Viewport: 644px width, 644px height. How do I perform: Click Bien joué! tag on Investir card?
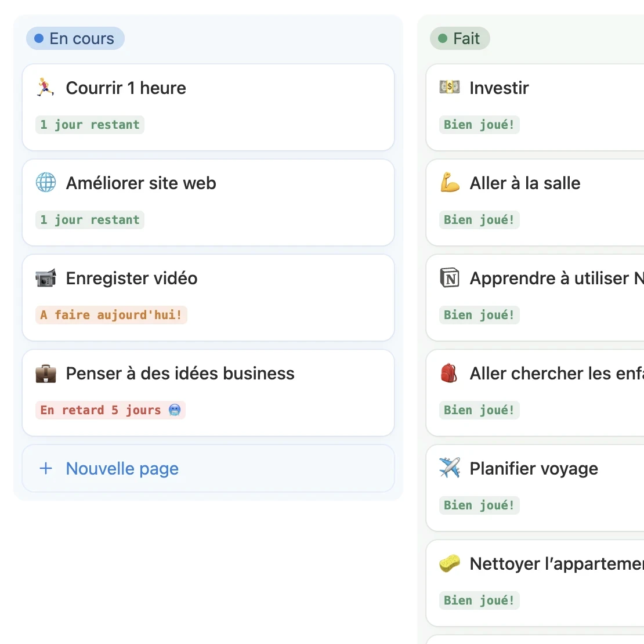(479, 124)
